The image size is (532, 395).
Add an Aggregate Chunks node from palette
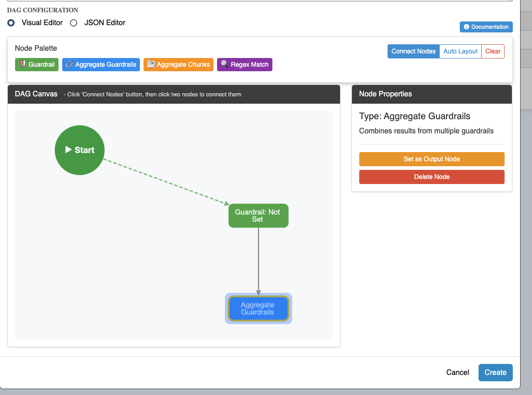[x=178, y=64]
